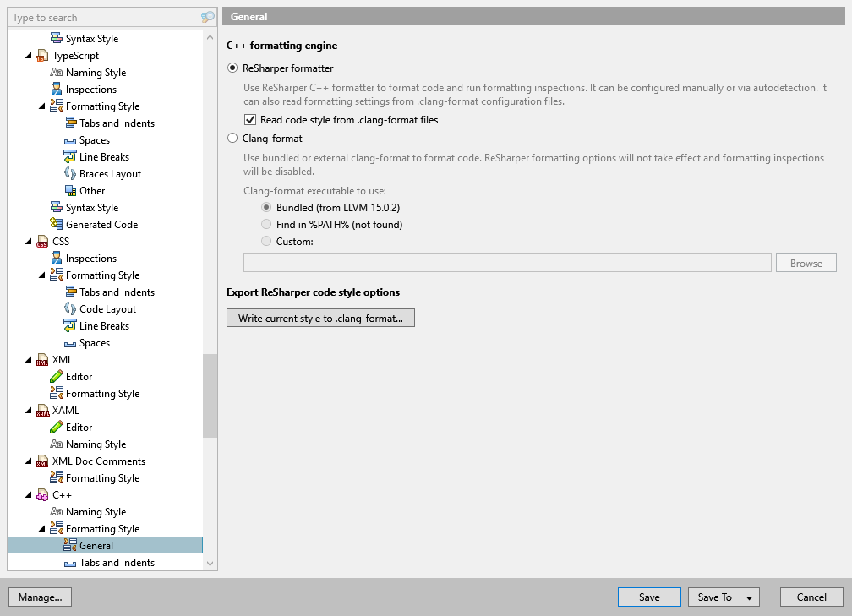Click the TypeScript node icon
This screenshot has height=616, width=852.
pyautogui.click(x=42, y=56)
